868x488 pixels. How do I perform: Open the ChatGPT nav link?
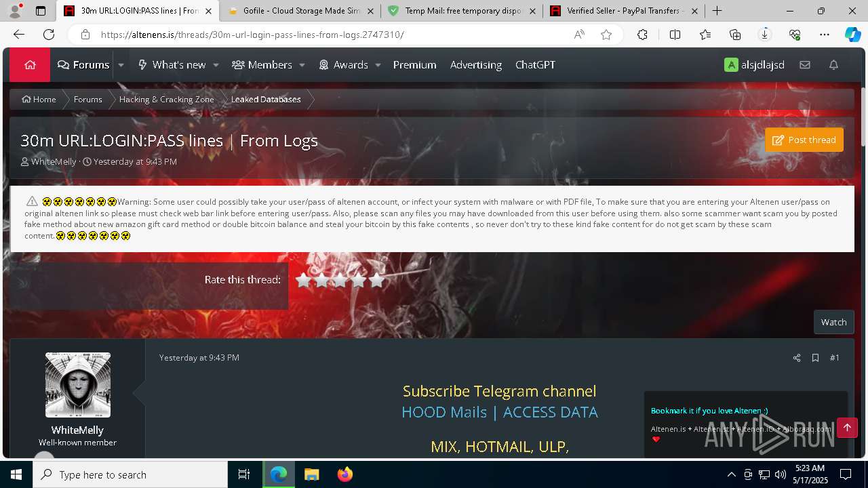click(535, 65)
